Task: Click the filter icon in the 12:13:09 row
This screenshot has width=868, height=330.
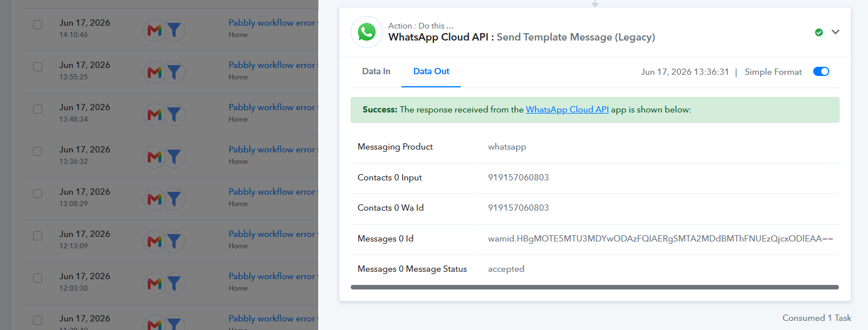Action: [175, 241]
